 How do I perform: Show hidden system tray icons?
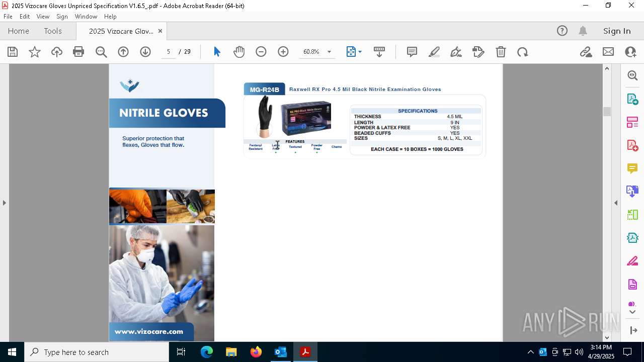530,352
